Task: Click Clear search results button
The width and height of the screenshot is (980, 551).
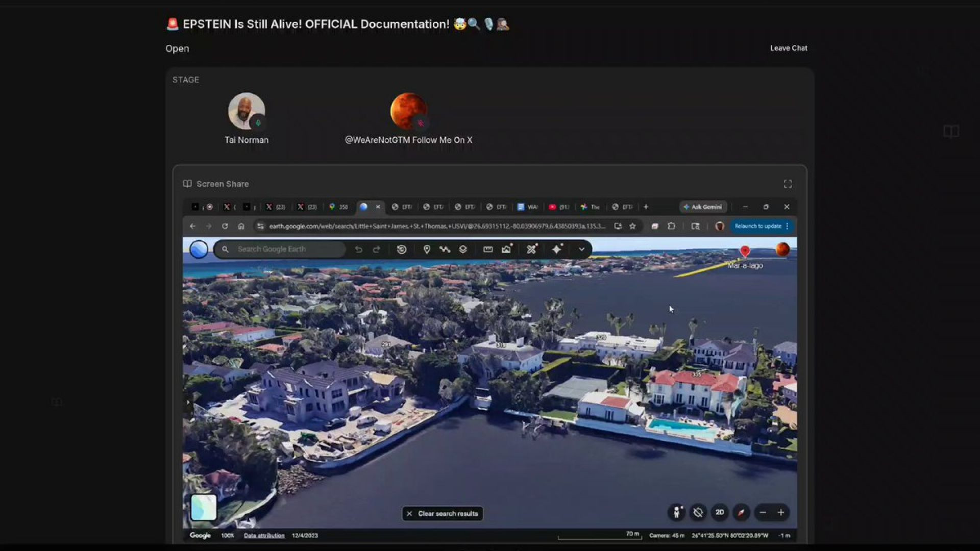Action: pos(443,513)
